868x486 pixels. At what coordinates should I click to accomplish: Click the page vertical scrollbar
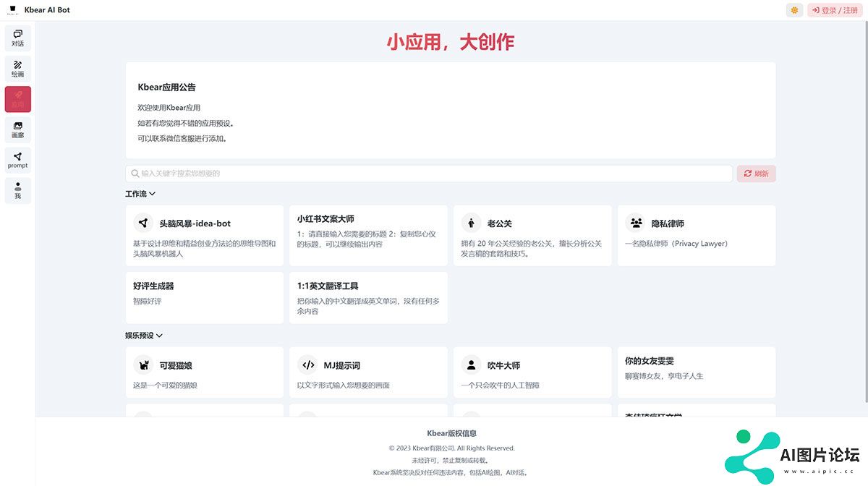click(x=864, y=217)
